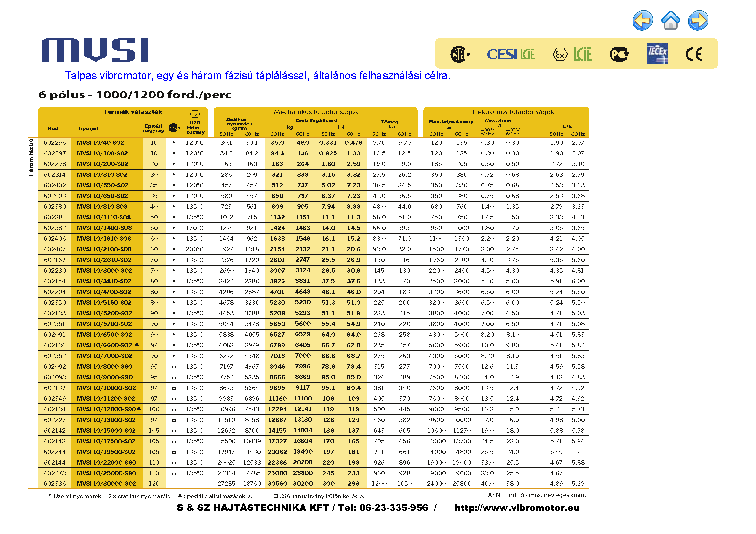Click the CE marking logo
The height and width of the screenshot is (534, 756).
(x=694, y=54)
